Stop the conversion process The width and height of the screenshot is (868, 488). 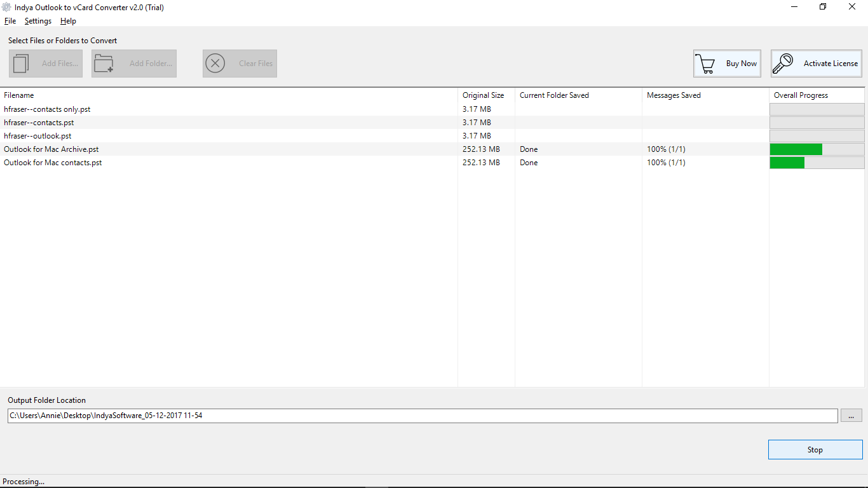coord(815,449)
